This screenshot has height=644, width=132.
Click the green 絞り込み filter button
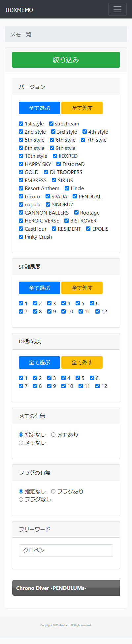(x=66, y=60)
